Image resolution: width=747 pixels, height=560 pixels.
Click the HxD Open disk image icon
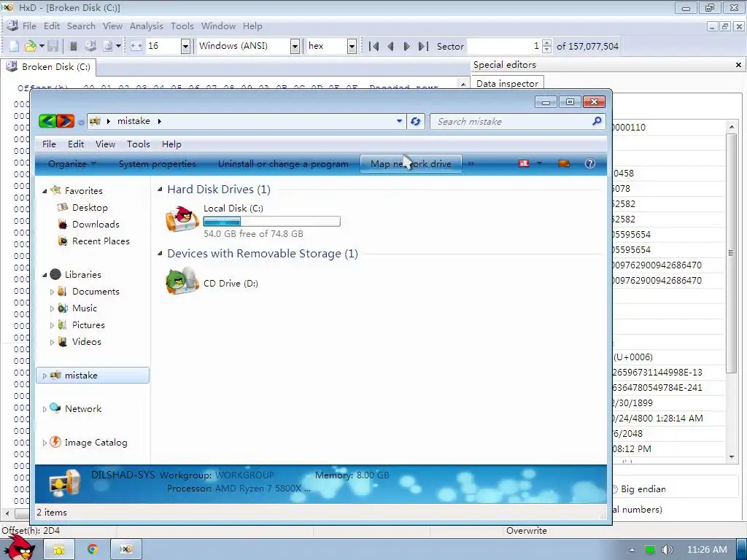point(108,46)
